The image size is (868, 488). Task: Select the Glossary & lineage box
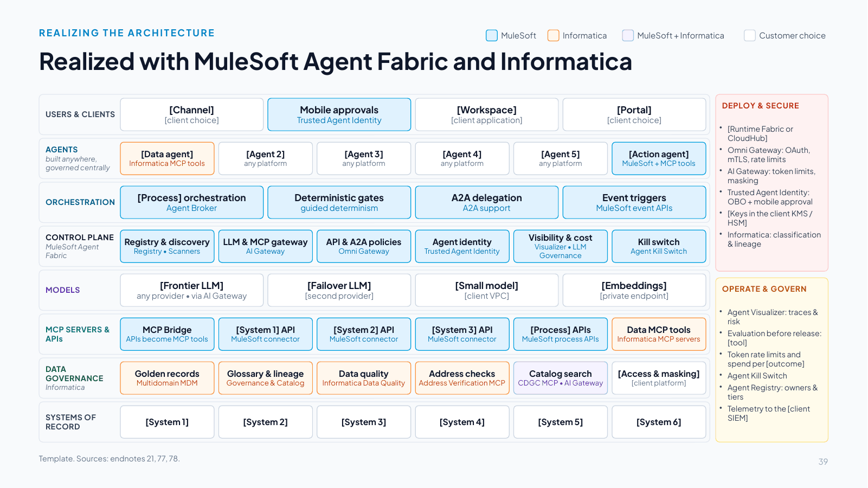[266, 378]
